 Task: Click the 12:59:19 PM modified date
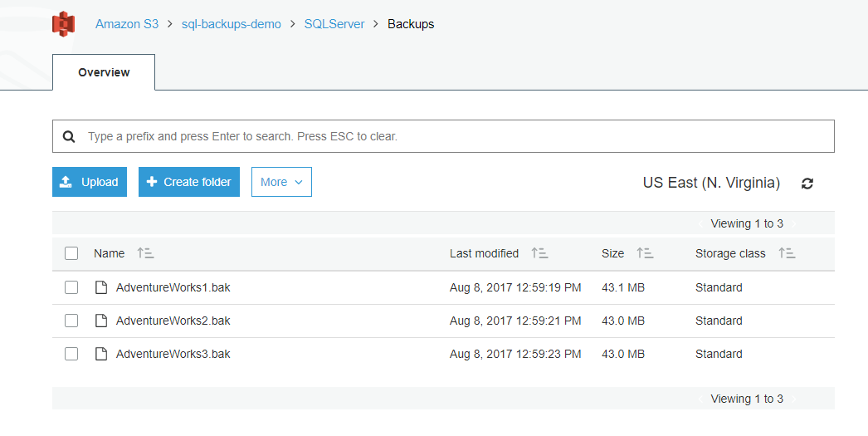click(515, 287)
